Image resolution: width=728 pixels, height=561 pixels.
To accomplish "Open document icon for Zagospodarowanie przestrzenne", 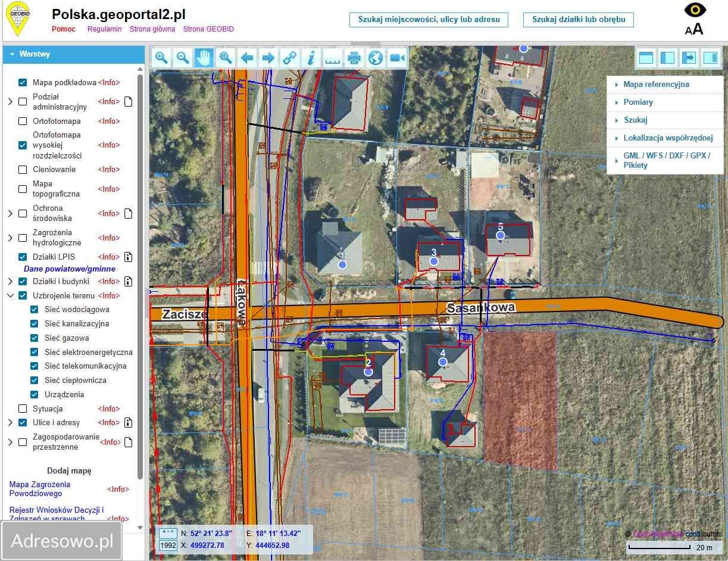I will [x=128, y=442].
